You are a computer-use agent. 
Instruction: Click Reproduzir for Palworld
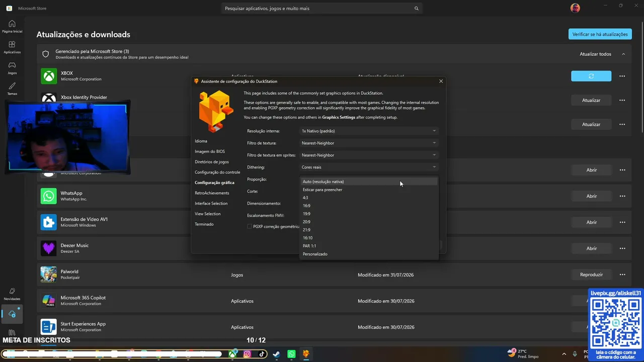click(591, 275)
